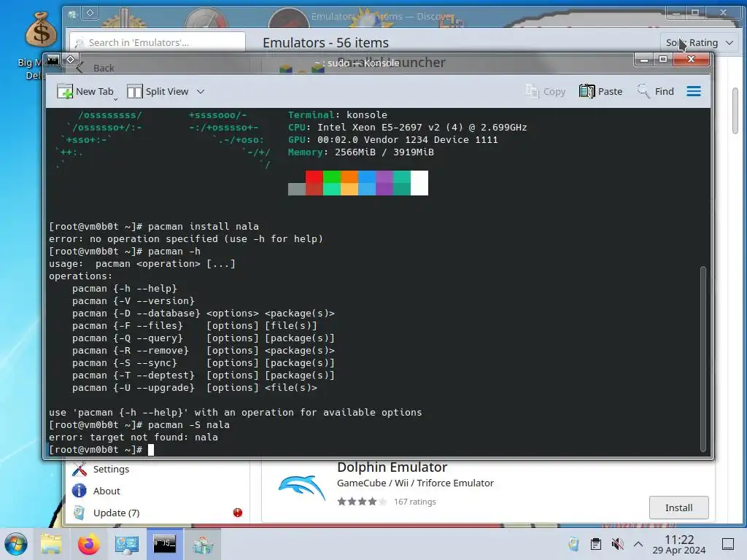The width and height of the screenshot is (747, 560).
Task: Maximize the Konsole window
Action: (662, 60)
